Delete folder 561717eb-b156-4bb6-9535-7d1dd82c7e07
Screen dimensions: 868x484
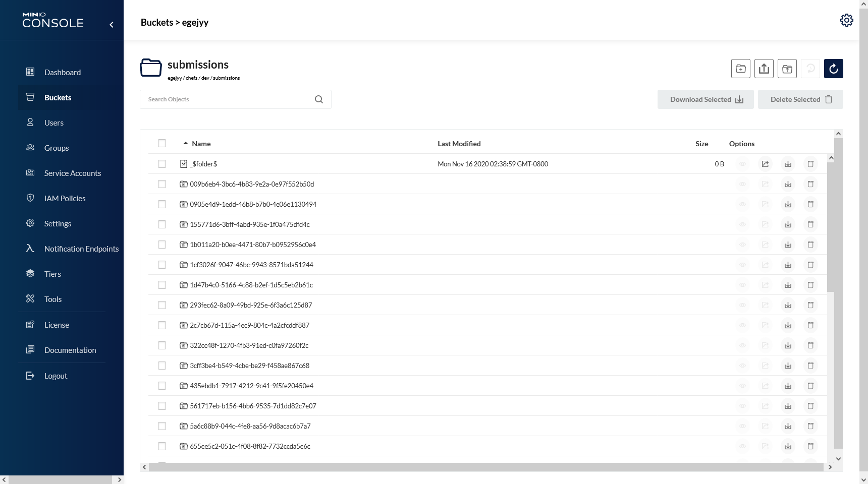(x=810, y=406)
